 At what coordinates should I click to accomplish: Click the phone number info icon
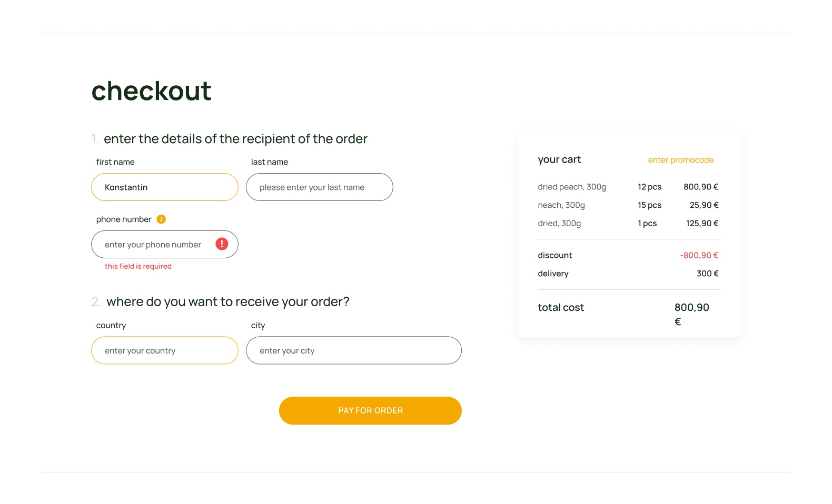(x=161, y=219)
